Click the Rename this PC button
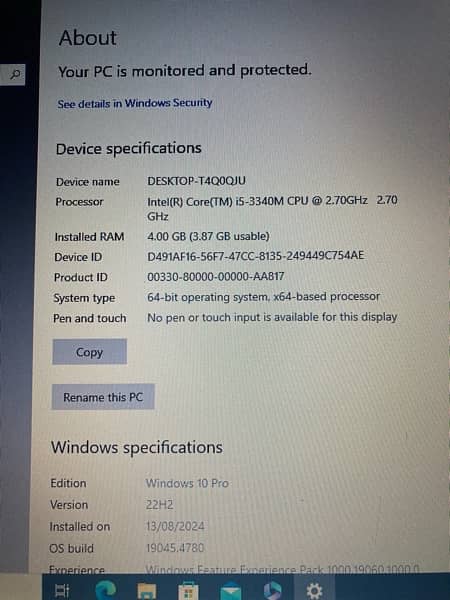Image resolution: width=450 pixels, height=600 pixels. (103, 397)
